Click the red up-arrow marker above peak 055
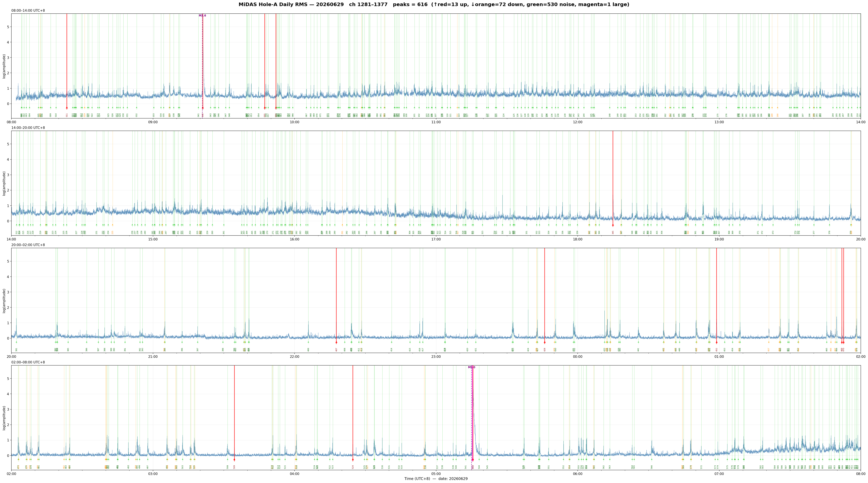This screenshot has height=483, width=868. click(265, 108)
